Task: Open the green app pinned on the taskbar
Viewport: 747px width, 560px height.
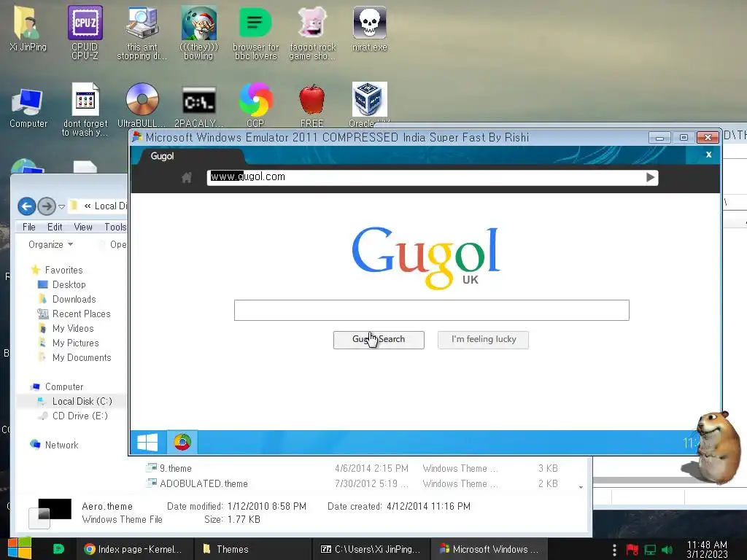Action: 58,549
